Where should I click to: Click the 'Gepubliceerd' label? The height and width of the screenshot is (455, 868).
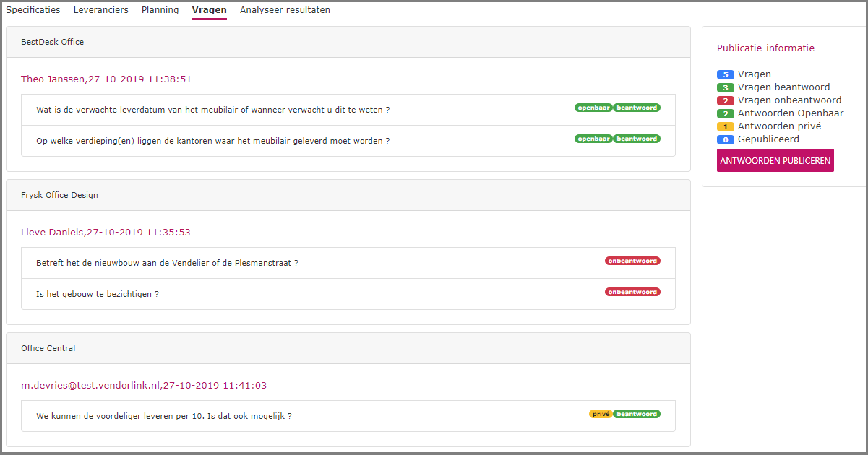click(768, 139)
